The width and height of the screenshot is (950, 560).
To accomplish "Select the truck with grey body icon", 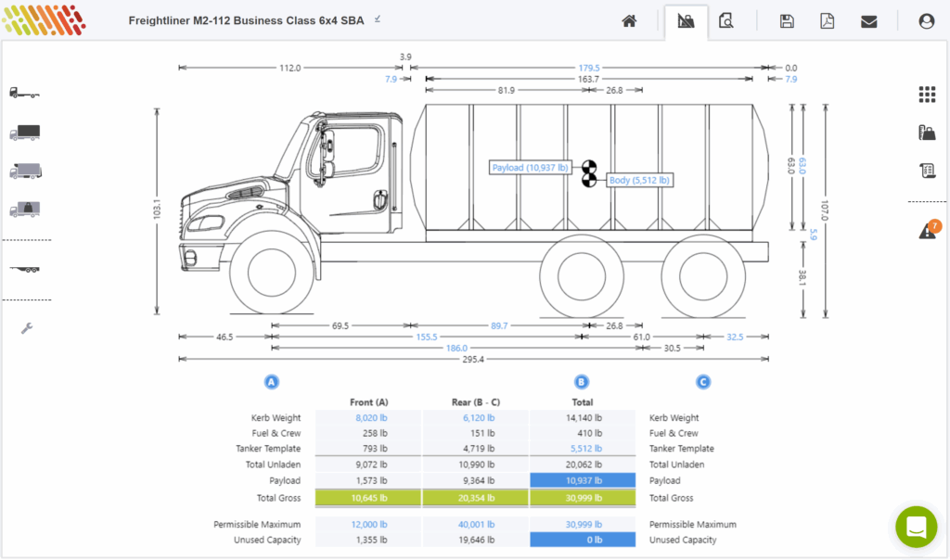I will 25,171.
